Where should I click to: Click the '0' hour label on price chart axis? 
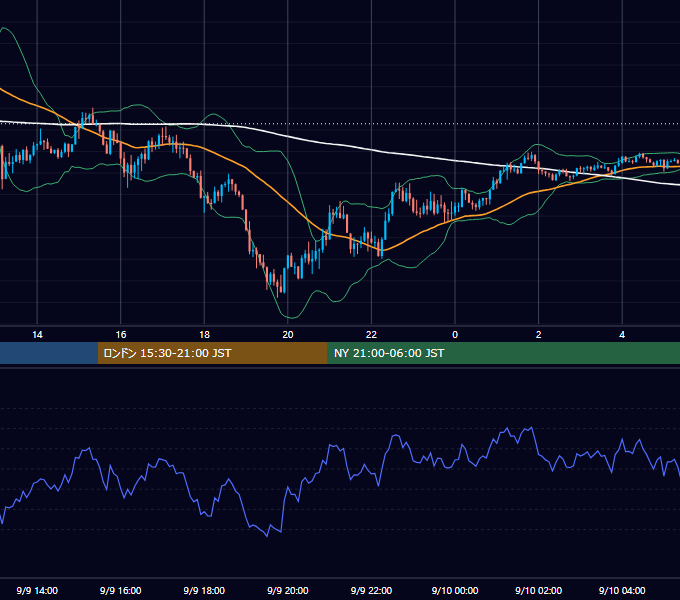[x=455, y=335]
